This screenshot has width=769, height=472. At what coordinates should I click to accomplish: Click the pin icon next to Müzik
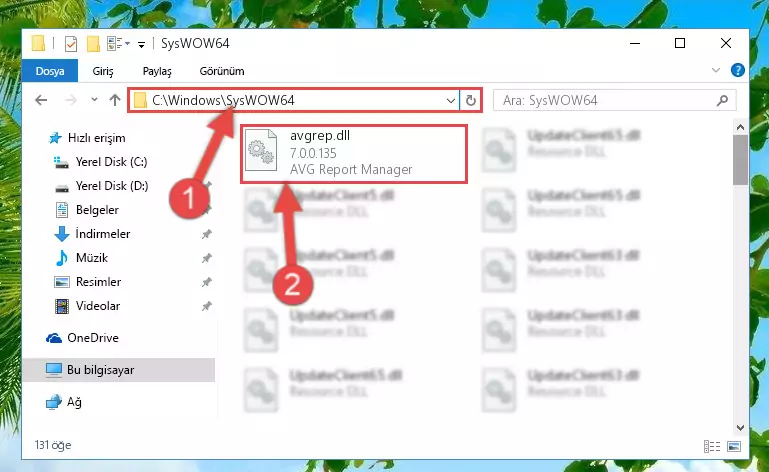point(206,258)
